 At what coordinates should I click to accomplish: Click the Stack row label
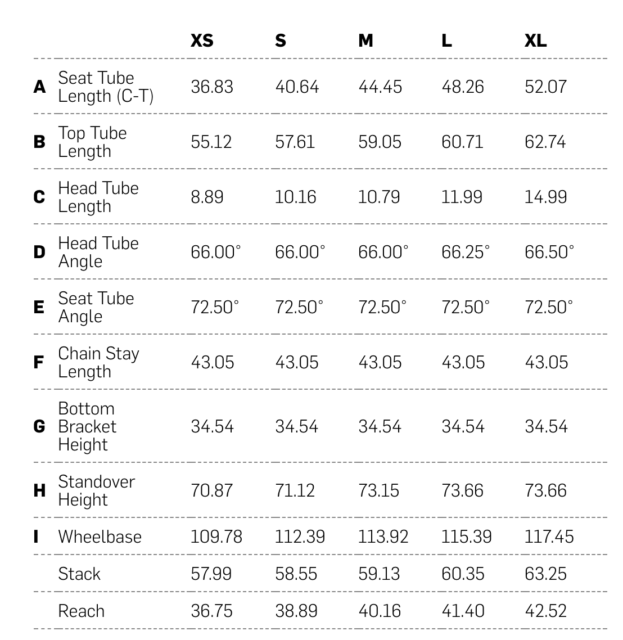(x=79, y=574)
